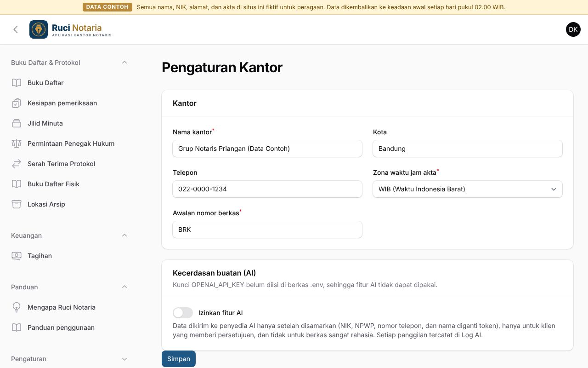Click the Pengaturan Kantor page heading
Image resolution: width=588 pixels, height=368 pixels.
tap(222, 68)
